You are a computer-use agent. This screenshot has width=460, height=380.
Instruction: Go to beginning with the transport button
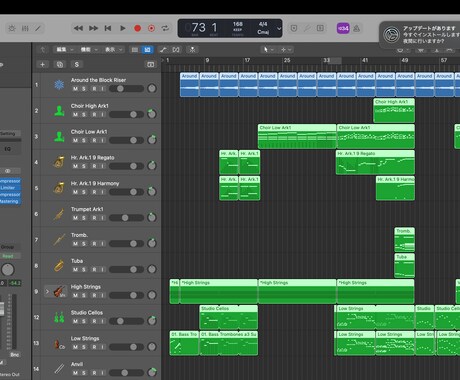pyautogui.click(x=108, y=28)
